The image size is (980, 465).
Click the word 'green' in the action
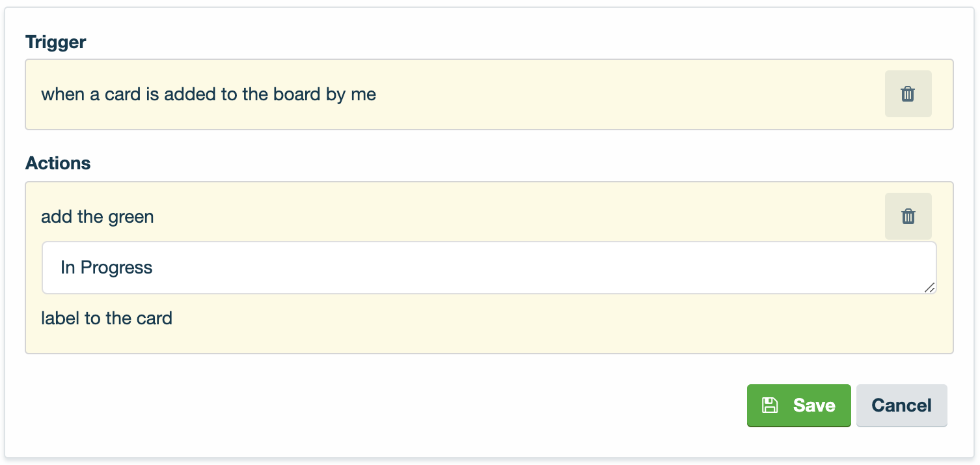point(131,217)
